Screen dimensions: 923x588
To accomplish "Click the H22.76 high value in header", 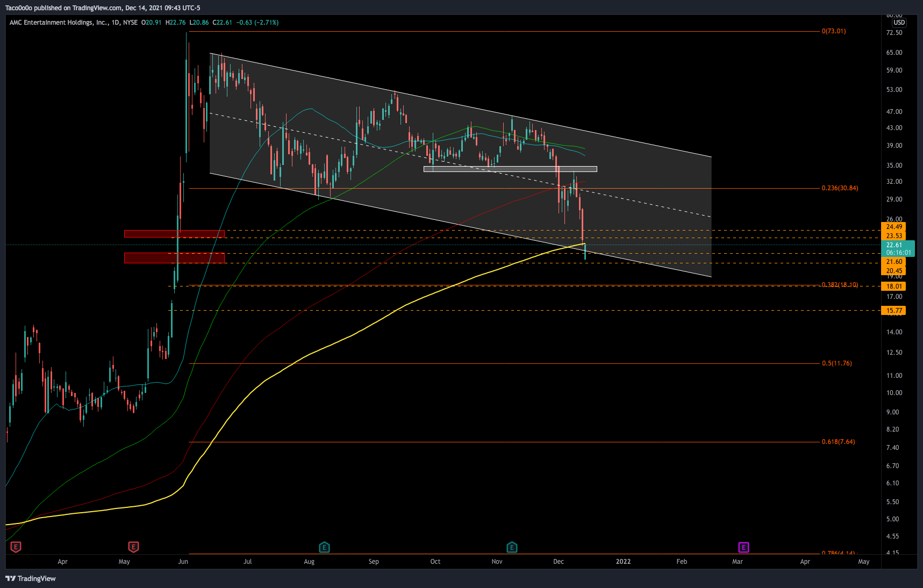I will 175,23.
